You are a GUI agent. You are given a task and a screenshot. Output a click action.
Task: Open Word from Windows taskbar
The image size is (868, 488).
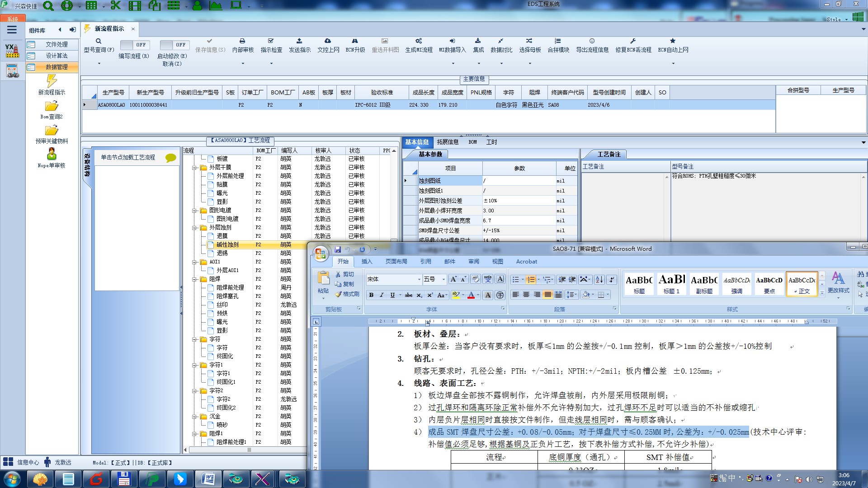(208, 479)
